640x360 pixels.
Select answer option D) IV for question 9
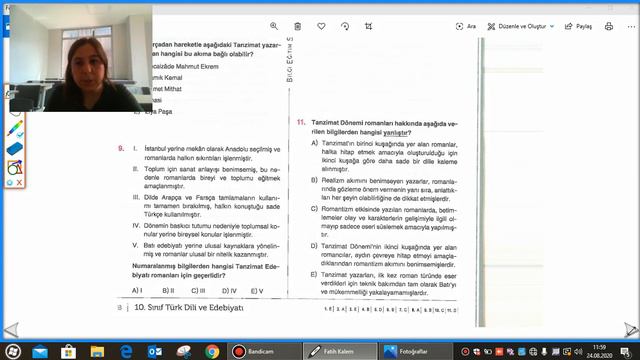(229, 291)
